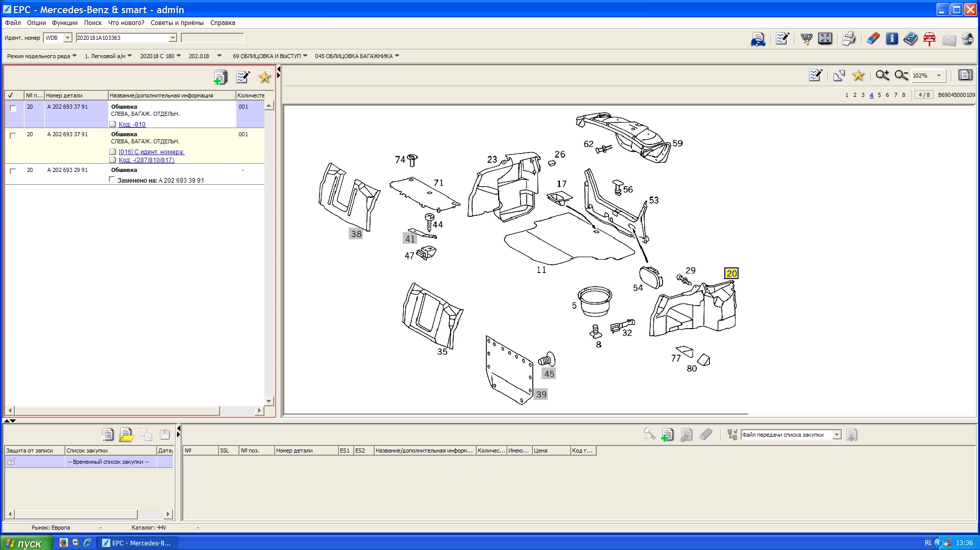This screenshot has height=550, width=980.
Task: Open the 'Что нового?' menu
Action: (126, 23)
